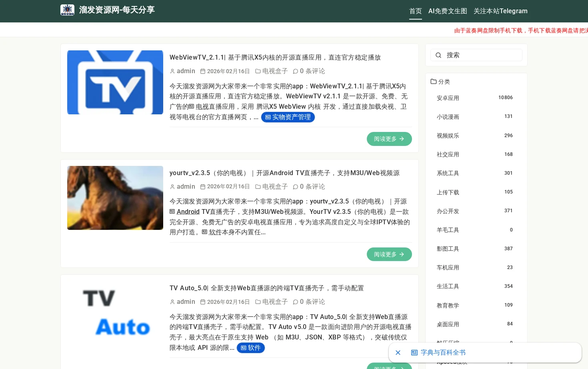
Task: Open 车机应用 category
Action: (448, 267)
